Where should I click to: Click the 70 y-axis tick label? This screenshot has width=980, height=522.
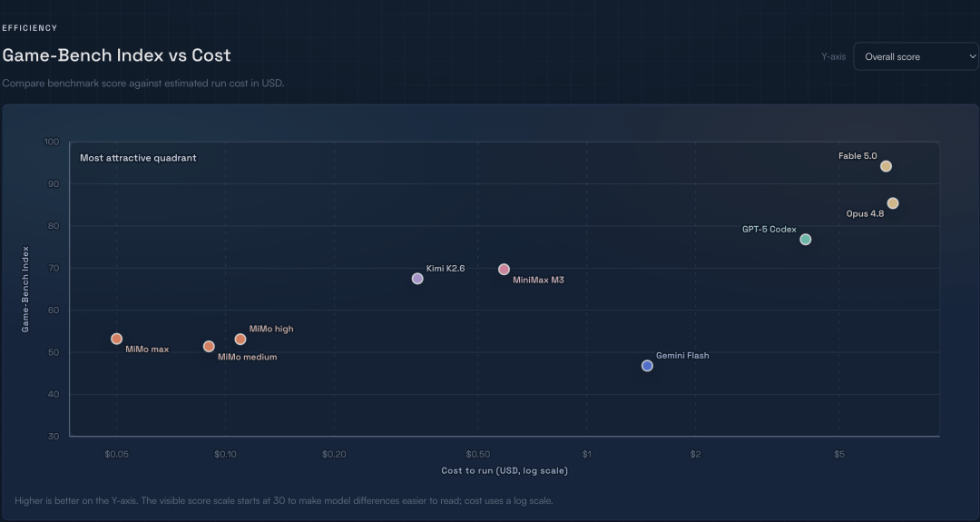pyautogui.click(x=54, y=268)
